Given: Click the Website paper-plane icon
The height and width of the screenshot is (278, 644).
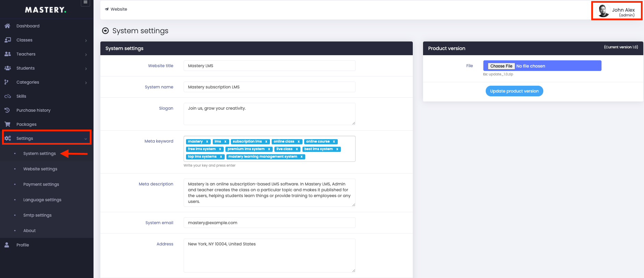Looking at the screenshot, I should 107,9.
